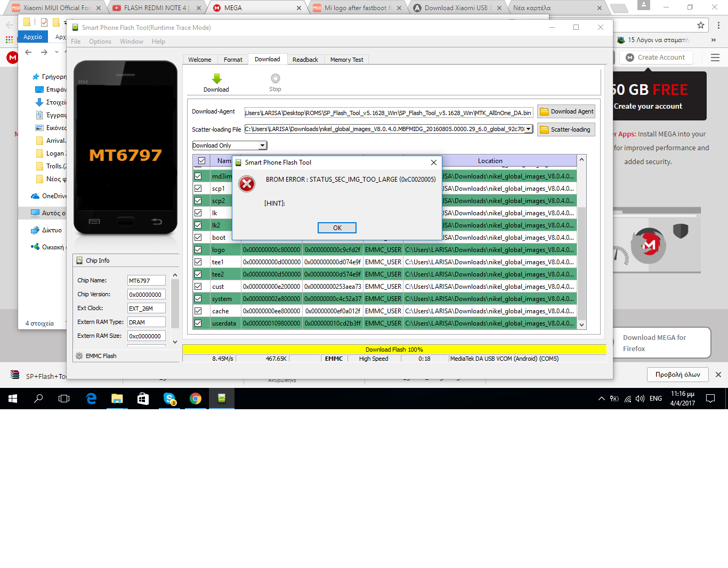
Task: Click Chip Info panel scroll-up arrow
Action: point(175,275)
